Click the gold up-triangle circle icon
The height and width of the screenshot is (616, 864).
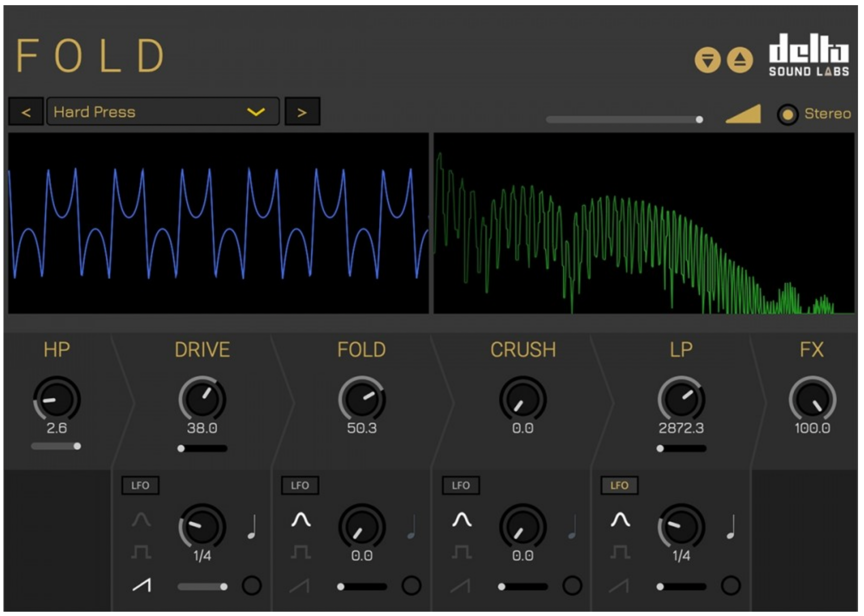point(740,60)
